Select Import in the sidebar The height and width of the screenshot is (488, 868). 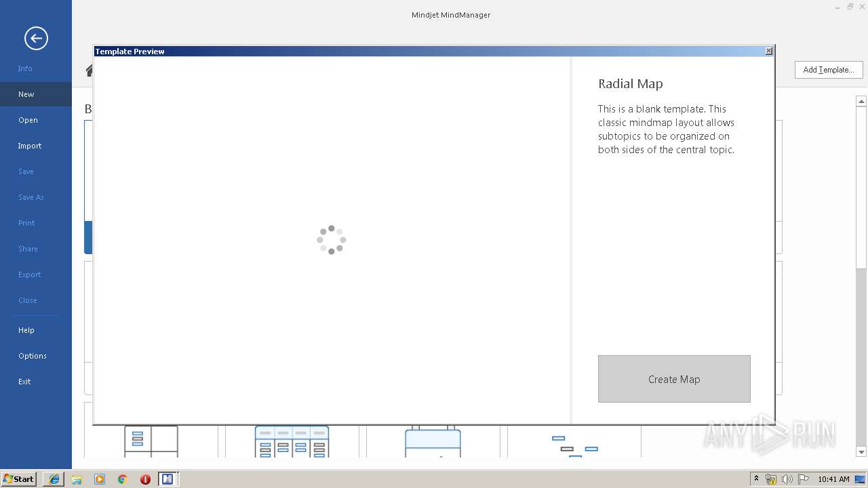30,146
